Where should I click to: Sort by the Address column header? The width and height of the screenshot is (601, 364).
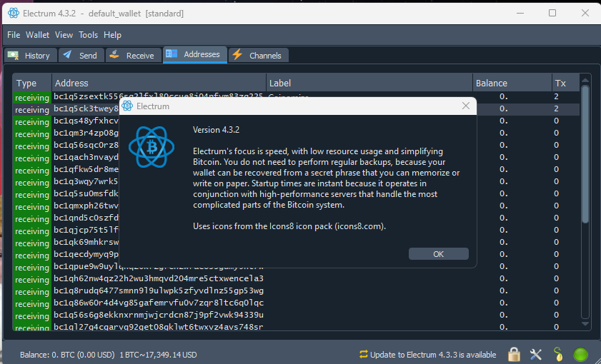159,83
